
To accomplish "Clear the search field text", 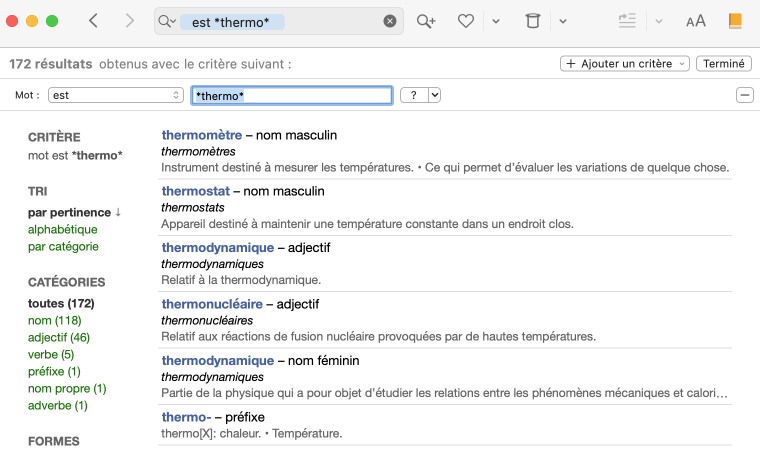I will pos(390,21).
